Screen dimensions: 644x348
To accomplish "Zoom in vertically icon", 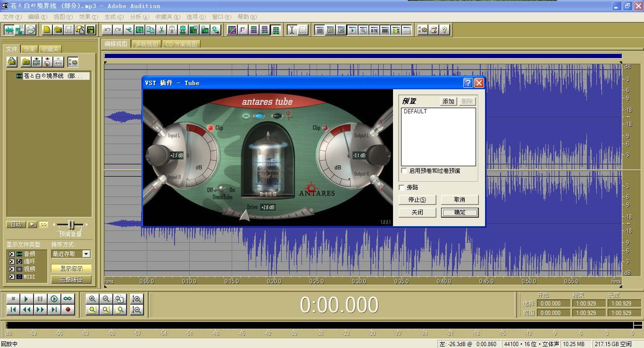I will tap(137, 299).
